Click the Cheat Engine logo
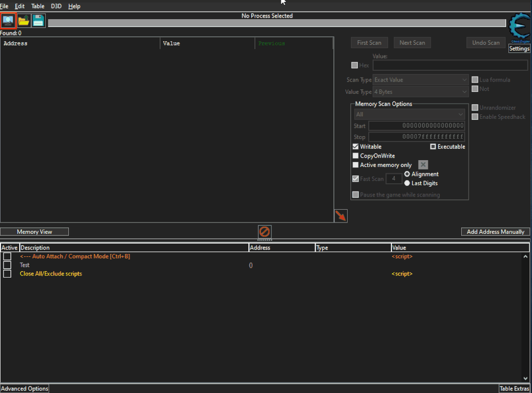The width and height of the screenshot is (532, 393). click(x=519, y=27)
